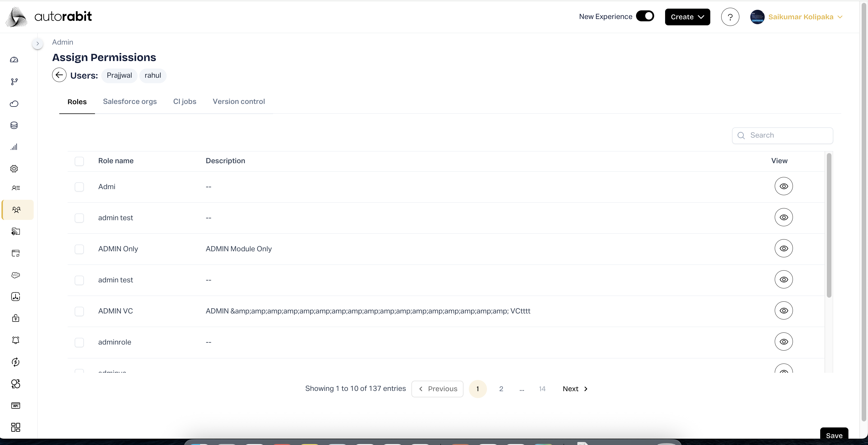Screen dimensions: 868x445
Task: Click the API sidebar icon
Action: (x=16, y=406)
